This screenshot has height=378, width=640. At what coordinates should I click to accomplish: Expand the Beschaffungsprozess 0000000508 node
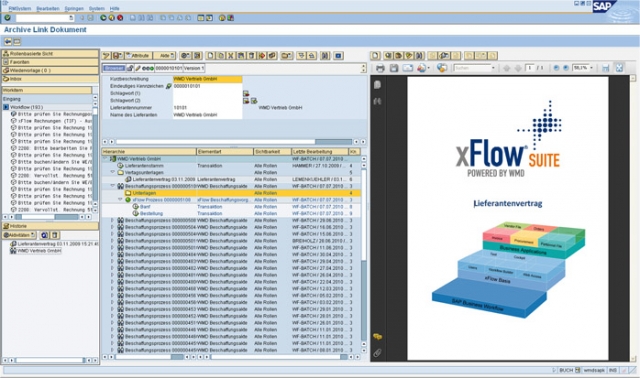[113, 220]
